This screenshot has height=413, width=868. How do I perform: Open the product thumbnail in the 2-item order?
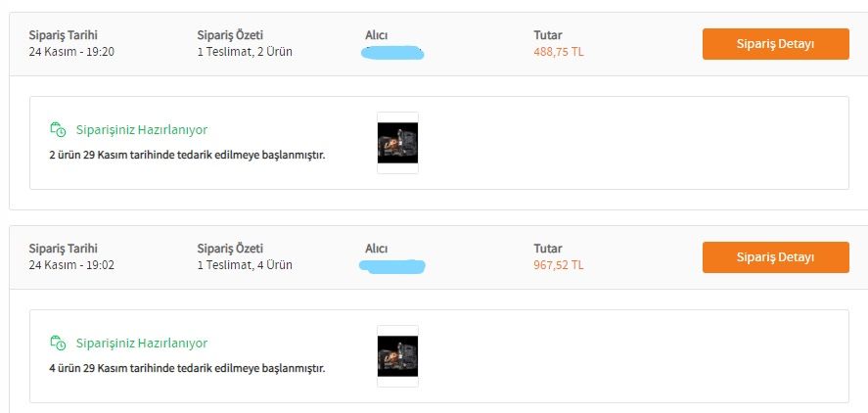(397, 143)
